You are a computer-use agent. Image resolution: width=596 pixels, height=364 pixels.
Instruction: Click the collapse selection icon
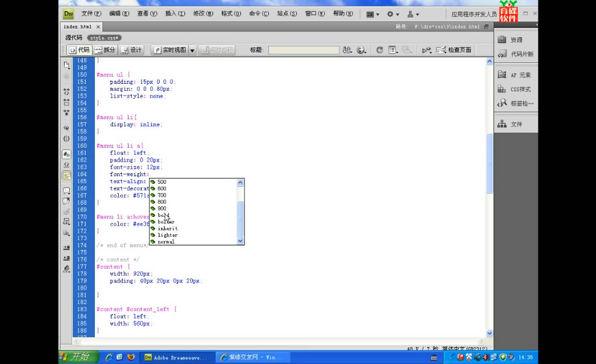tap(66, 102)
